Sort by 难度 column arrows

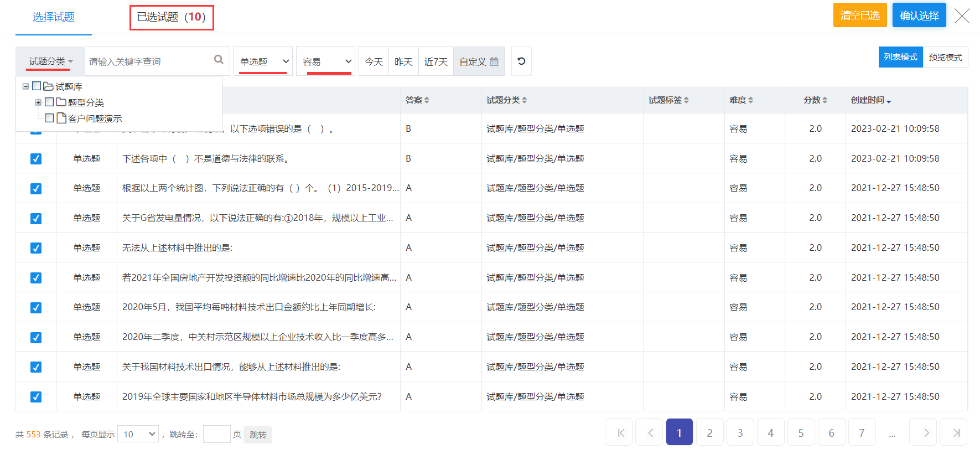pos(750,100)
